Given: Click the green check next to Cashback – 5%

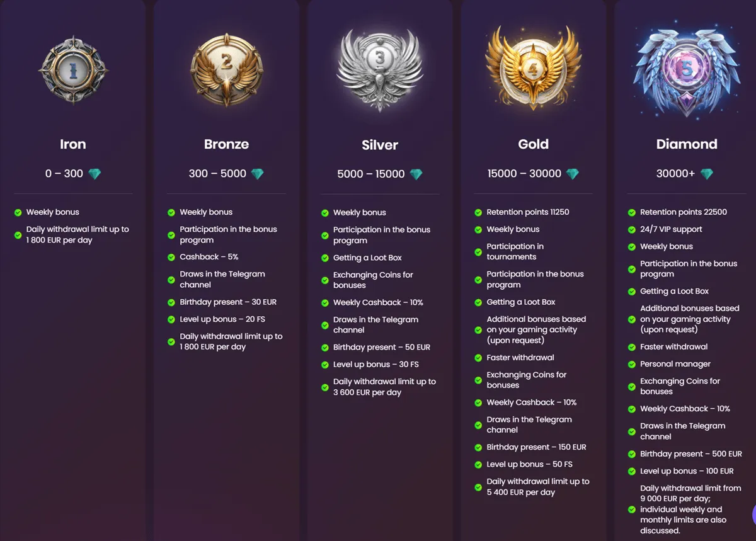Looking at the screenshot, I should 171,257.
